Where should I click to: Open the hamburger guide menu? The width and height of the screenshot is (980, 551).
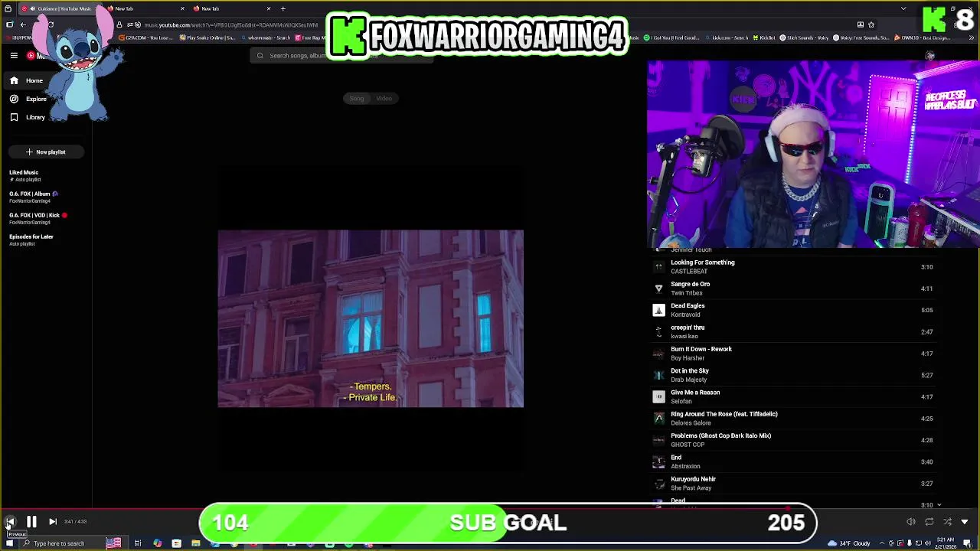[x=14, y=55]
